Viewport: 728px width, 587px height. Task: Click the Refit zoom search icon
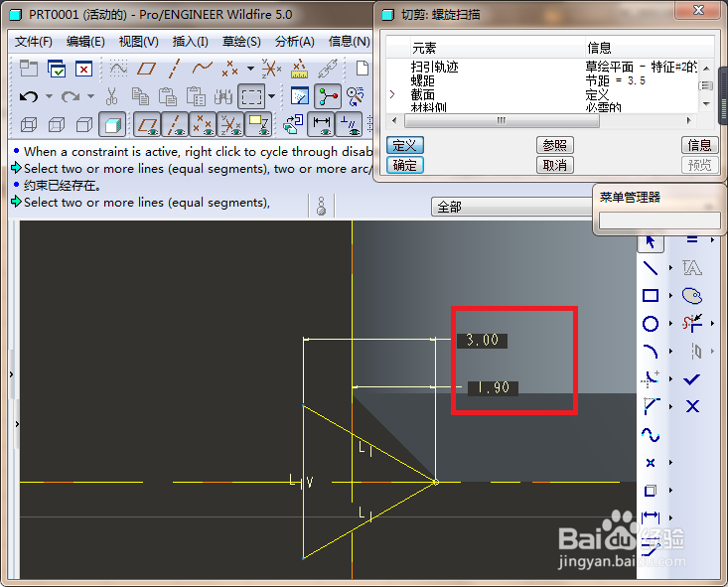point(356,96)
